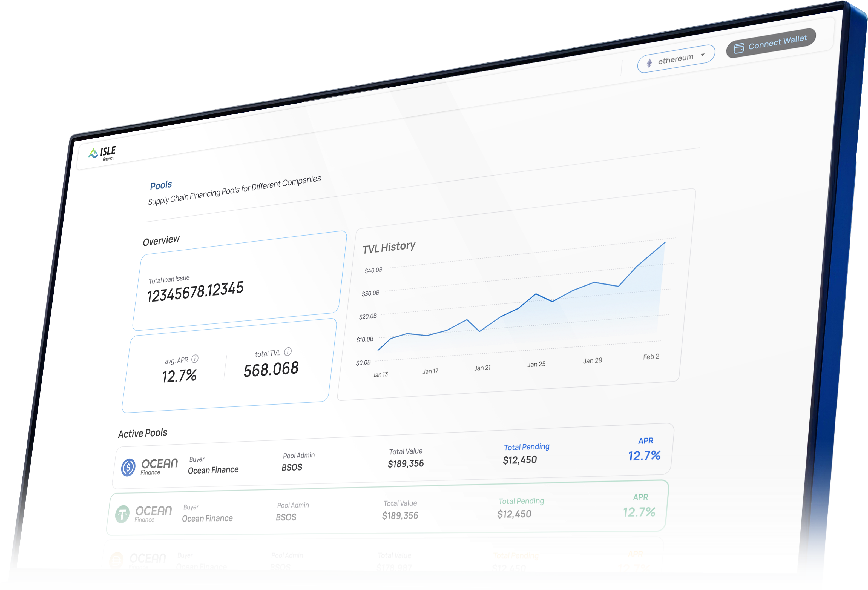Click the info icon next to total TVL
The height and width of the screenshot is (590, 868).
[x=288, y=352]
